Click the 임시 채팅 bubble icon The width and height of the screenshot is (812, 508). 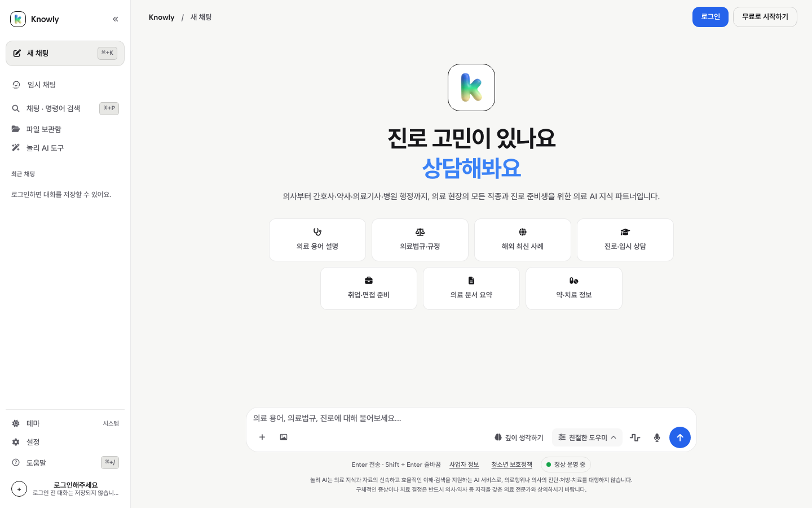[16, 85]
